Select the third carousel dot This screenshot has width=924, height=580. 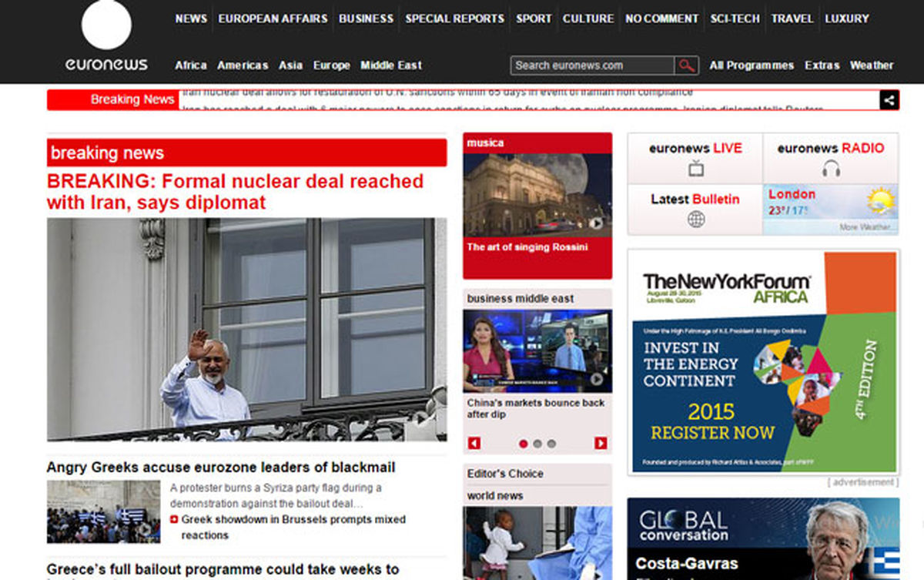(x=551, y=444)
